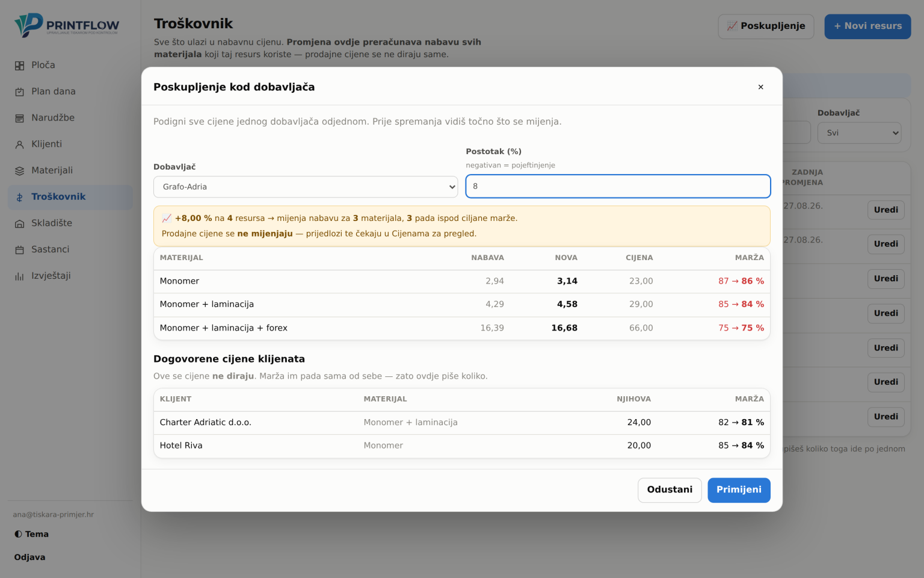The image size is (924, 578).
Task: Click the Skladište warehouse icon
Action: (x=20, y=223)
